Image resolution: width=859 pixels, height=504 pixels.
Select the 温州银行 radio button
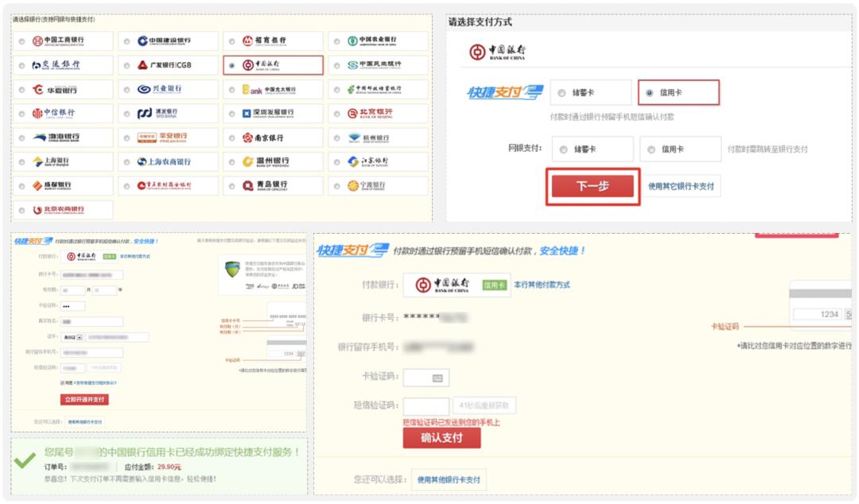(231, 162)
